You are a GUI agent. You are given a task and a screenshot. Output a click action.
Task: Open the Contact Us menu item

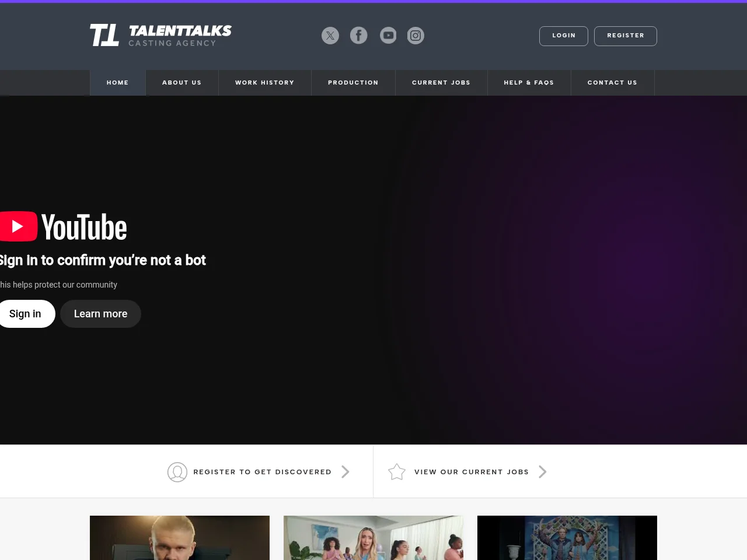tap(612, 83)
